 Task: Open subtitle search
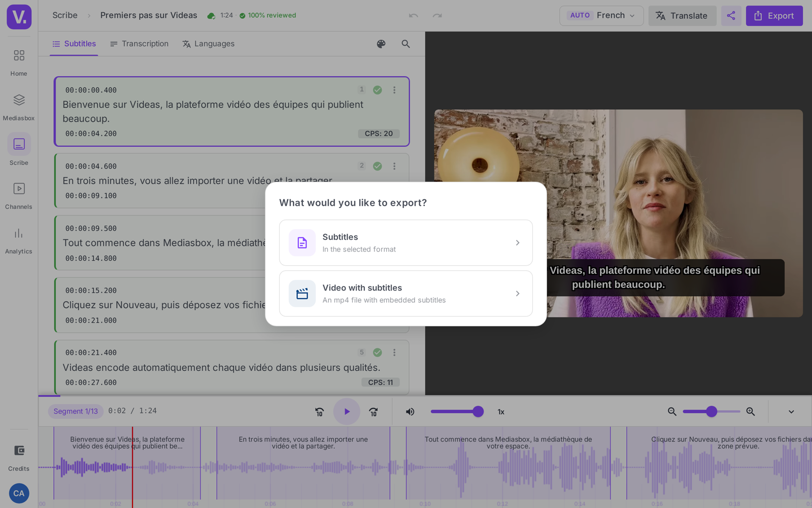pyautogui.click(x=405, y=44)
